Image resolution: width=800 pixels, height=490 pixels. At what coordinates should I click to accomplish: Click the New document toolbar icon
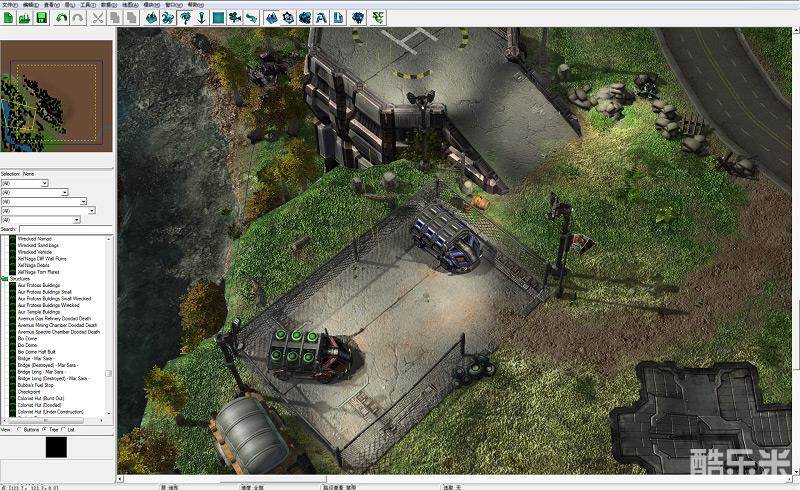coord(8,18)
